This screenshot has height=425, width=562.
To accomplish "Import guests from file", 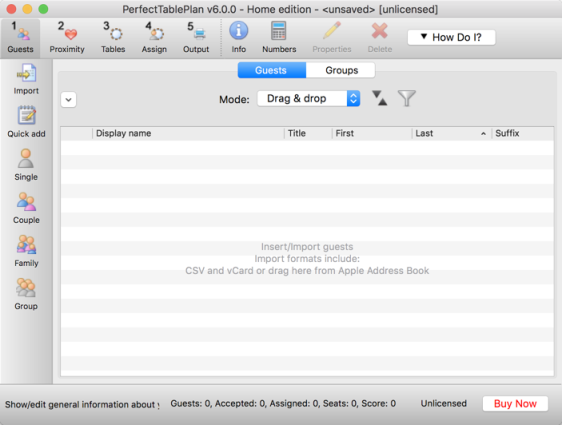I will [x=26, y=79].
